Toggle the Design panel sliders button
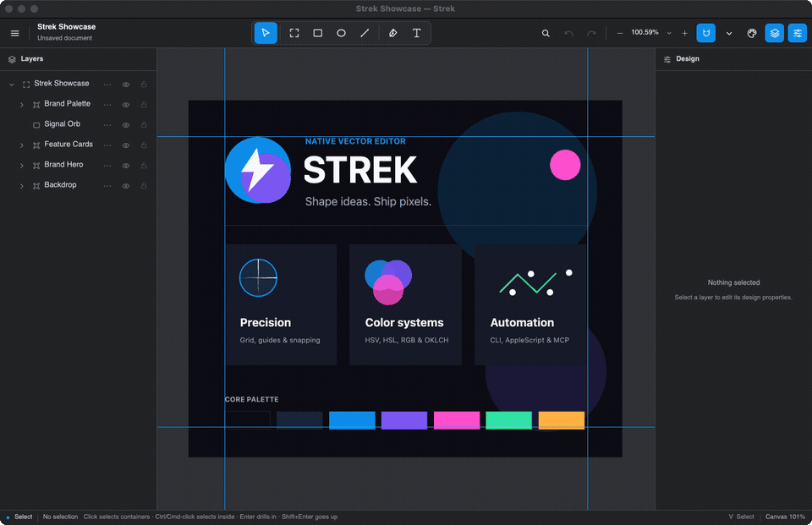Screen dimensions: 812x525 pos(798,33)
